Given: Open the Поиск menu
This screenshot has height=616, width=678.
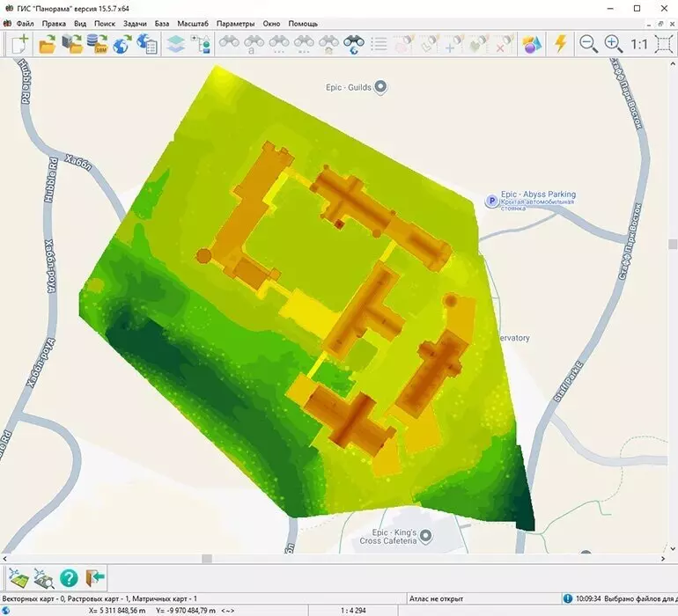Looking at the screenshot, I should pyautogui.click(x=105, y=24).
